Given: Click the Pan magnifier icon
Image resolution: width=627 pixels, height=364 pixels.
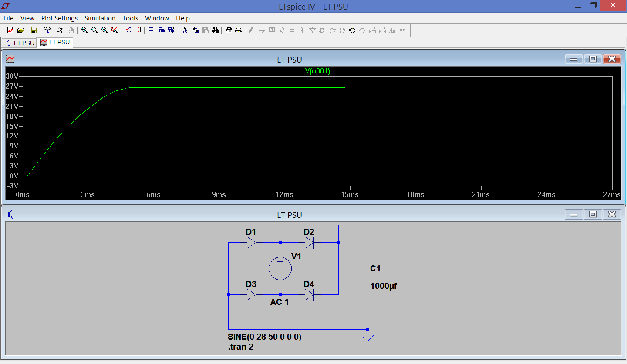Looking at the screenshot, I should point(94,30).
